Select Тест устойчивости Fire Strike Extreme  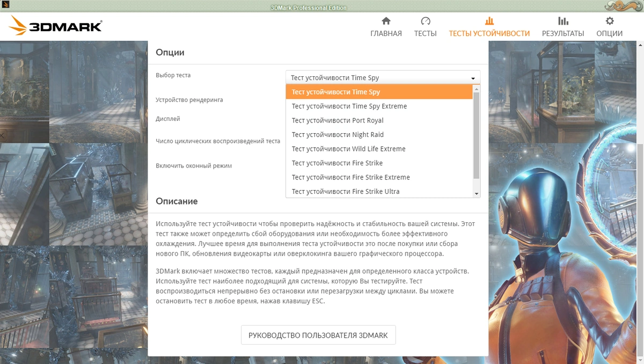[x=379, y=177]
